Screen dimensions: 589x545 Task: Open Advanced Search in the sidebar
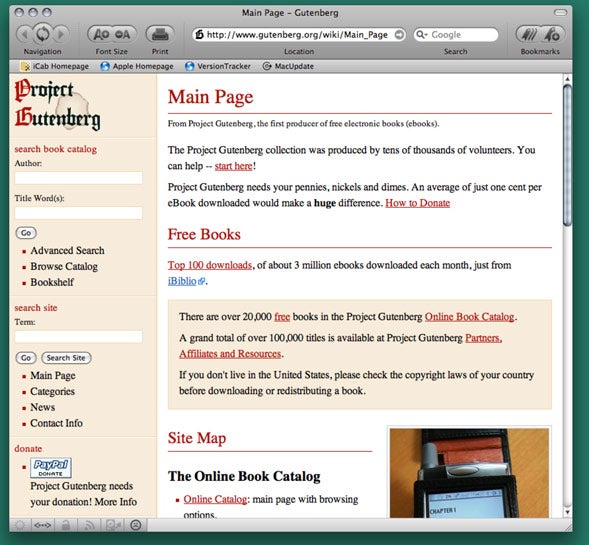[67, 251]
